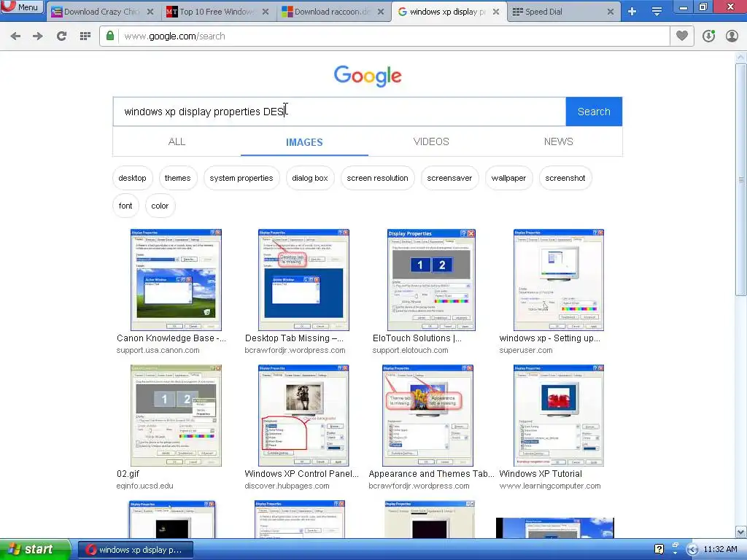Click the blue Search button
The image size is (747, 560).
(x=594, y=112)
